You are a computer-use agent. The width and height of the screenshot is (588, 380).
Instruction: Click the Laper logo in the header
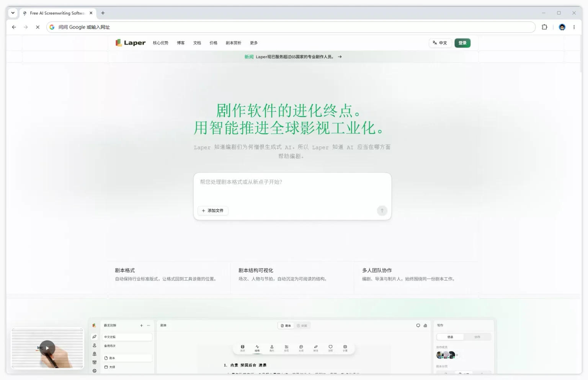(x=131, y=43)
